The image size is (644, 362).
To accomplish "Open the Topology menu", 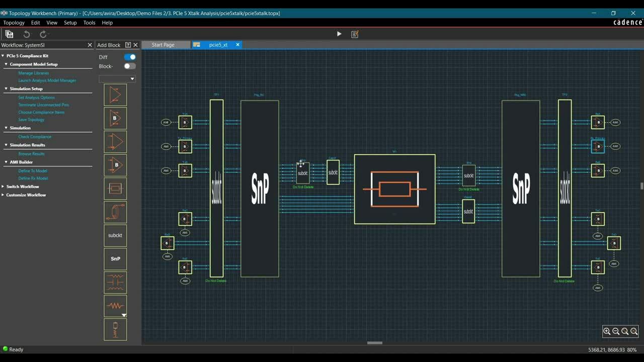I will 14,23.
